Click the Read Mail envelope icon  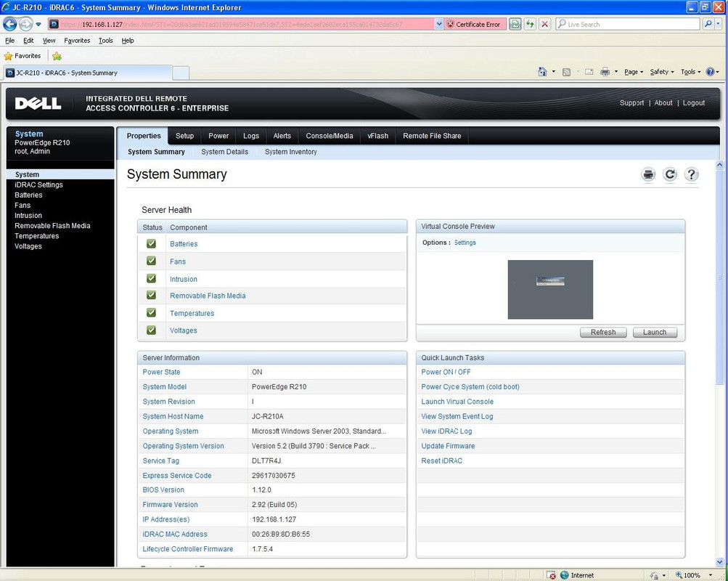[x=589, y=72]
